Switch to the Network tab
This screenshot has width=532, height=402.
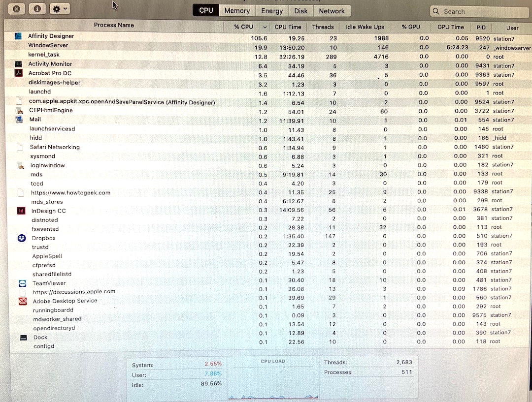pos(332,11)
